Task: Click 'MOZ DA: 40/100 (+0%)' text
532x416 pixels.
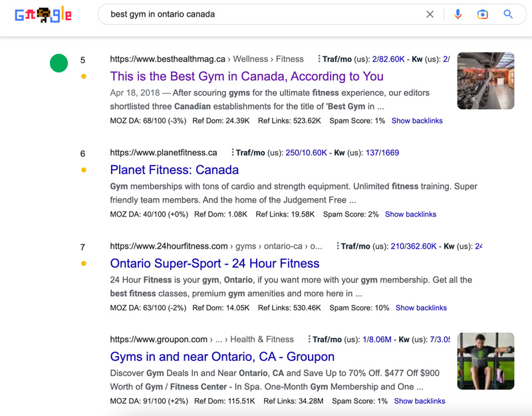Action: (x=149, y=214)
